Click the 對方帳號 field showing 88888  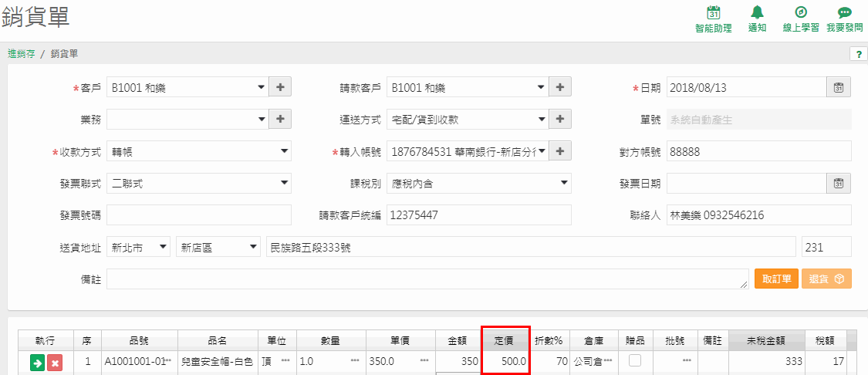coord(759,151)
